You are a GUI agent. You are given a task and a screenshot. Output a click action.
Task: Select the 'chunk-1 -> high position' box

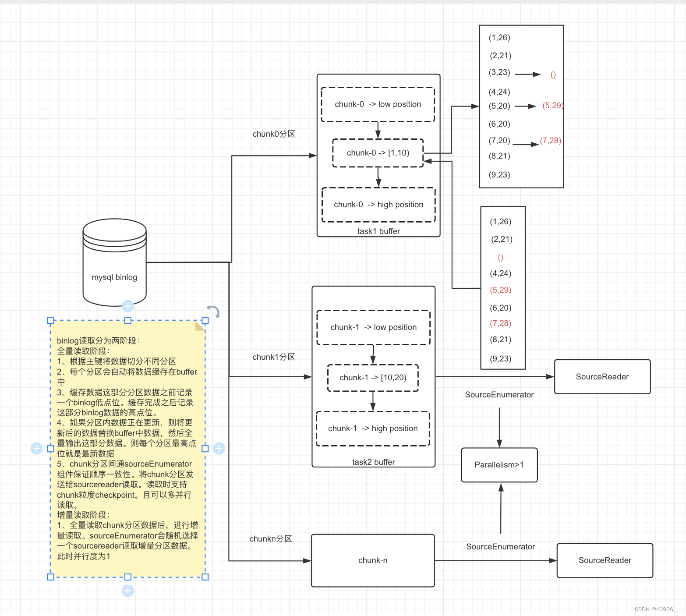pos(373,428)
